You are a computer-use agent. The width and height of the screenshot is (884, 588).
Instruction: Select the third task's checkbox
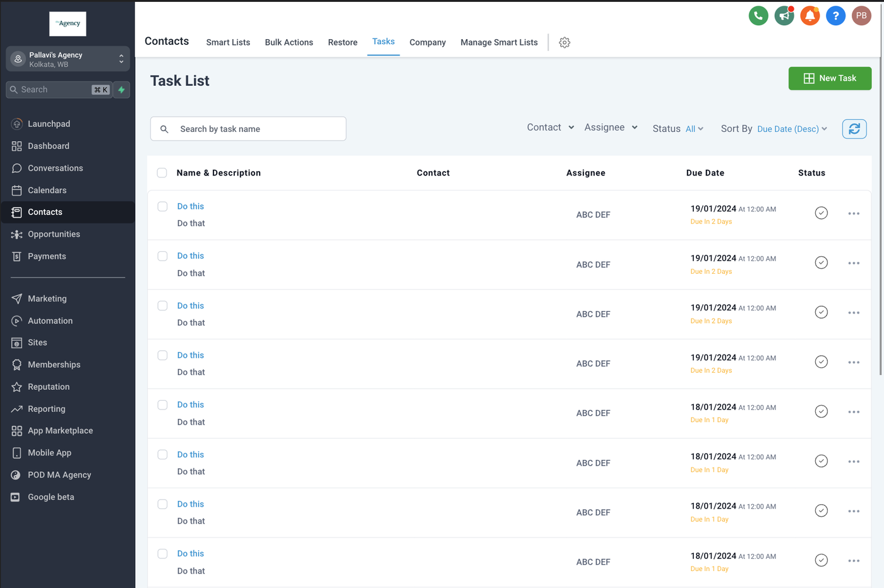(x=162, y=305)
